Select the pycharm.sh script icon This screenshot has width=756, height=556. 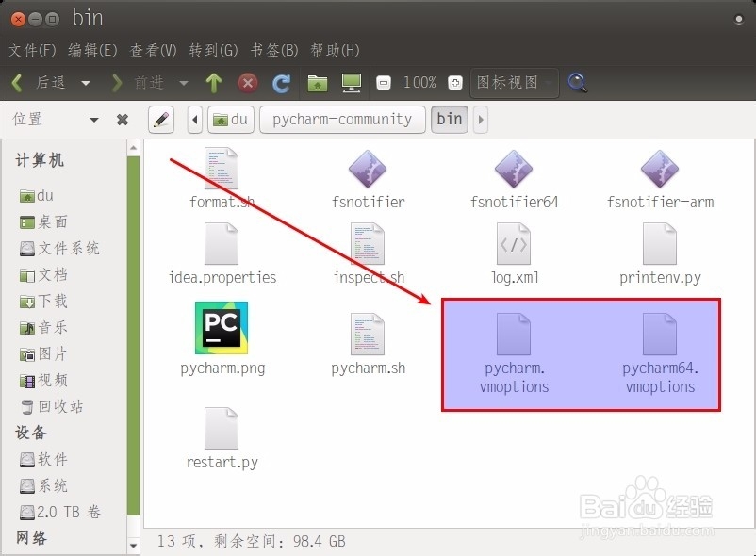click(368, 335)
